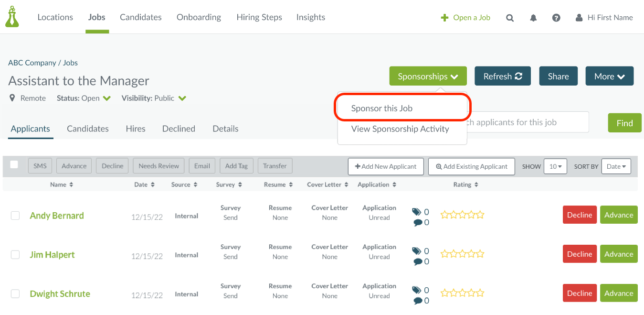This screenshot has width=644, height=315.
Task: Open the Sort By Date dropdown
Action: pyautogui.click(x=616, y=166)
